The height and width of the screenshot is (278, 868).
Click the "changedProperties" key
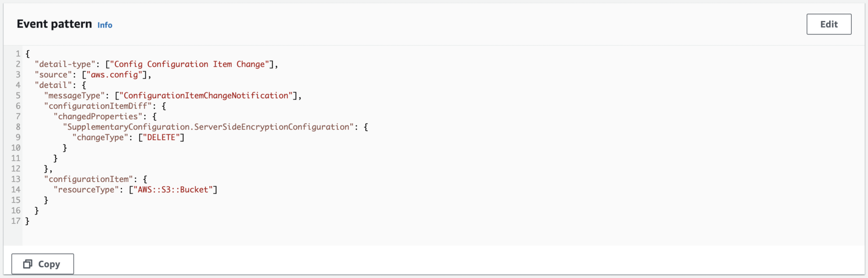pos(98,116)
